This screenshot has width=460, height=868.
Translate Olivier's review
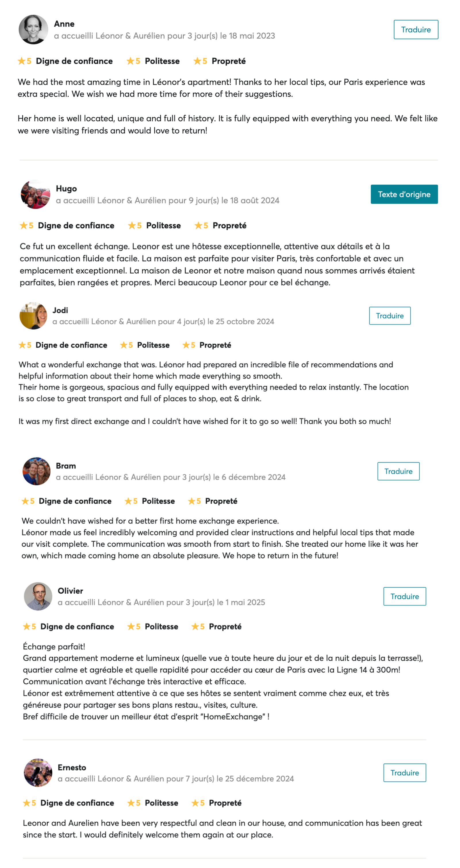pos(405,596)
